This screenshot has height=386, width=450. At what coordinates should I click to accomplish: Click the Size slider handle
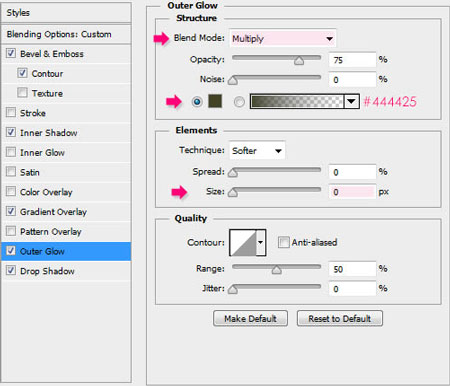pos(233,192)
